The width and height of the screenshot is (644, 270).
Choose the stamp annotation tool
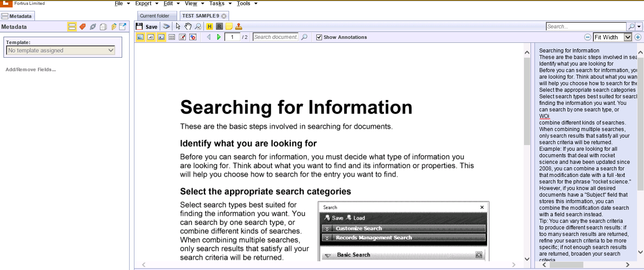(x=238, y=27)
